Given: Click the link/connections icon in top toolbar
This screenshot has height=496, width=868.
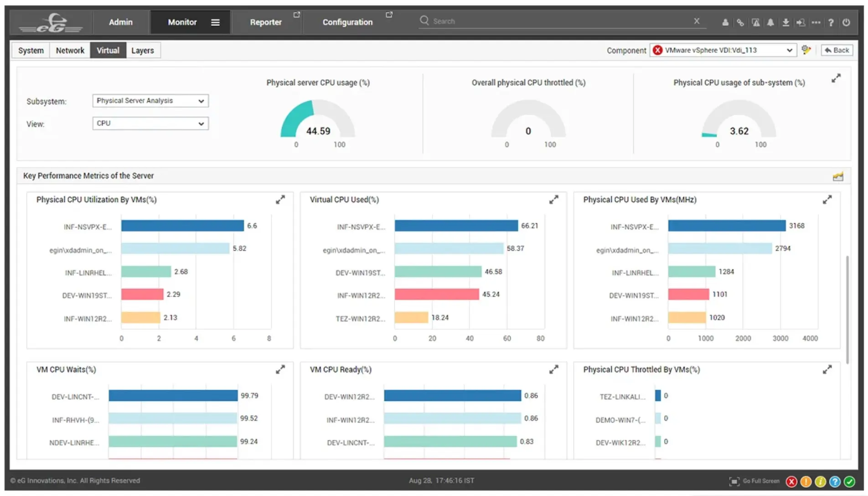Looking at the screenshot, I should (x=740, y=22).
